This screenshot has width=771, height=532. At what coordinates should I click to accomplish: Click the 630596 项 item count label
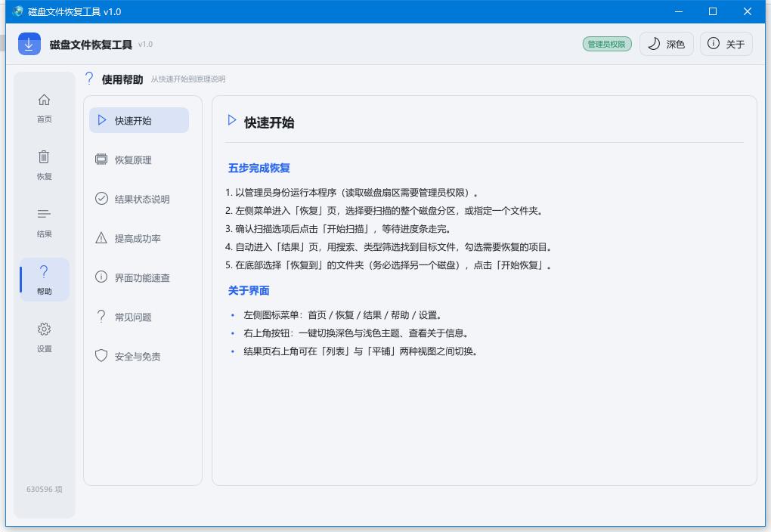(x=45, y=489)
